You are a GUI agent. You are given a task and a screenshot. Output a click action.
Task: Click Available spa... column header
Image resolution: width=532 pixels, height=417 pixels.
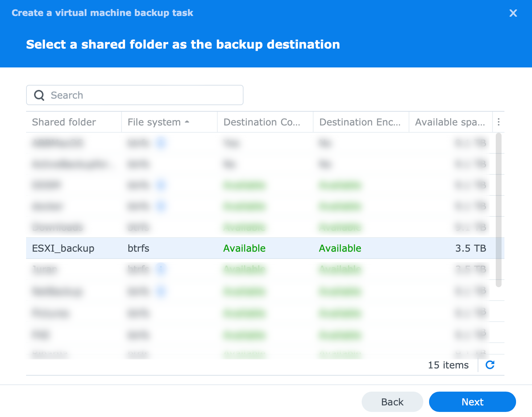(450, 122)
